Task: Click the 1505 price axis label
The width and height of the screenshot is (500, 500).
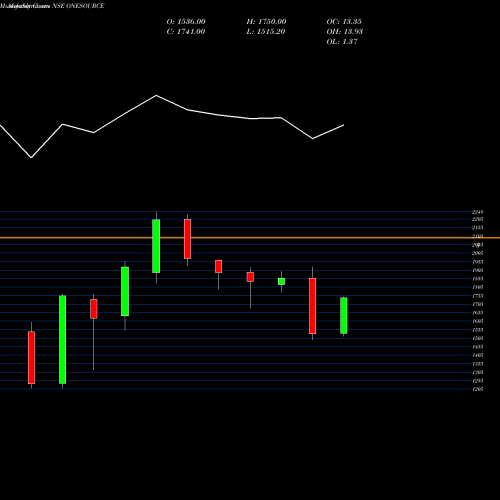Action: tap(478, 338)
